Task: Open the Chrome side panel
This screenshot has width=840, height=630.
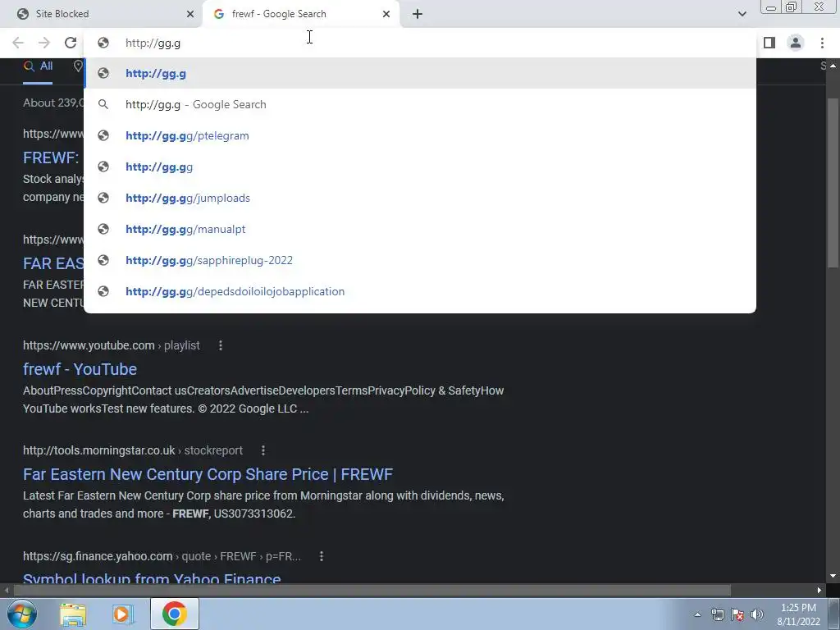Action: pyautogui.click(x=769, y=43)
